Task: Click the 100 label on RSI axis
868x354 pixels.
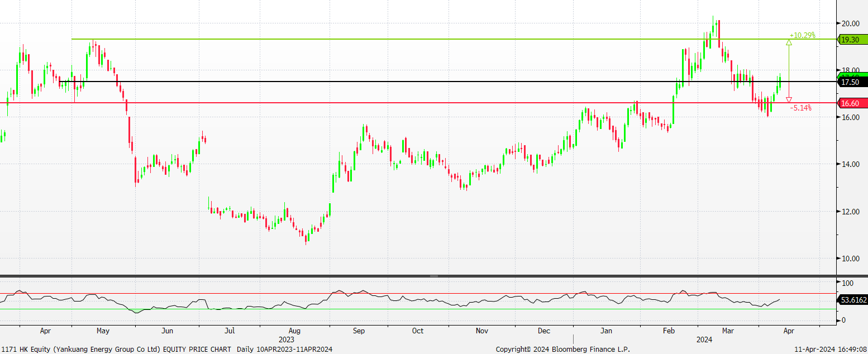Action: pos(848,284)
